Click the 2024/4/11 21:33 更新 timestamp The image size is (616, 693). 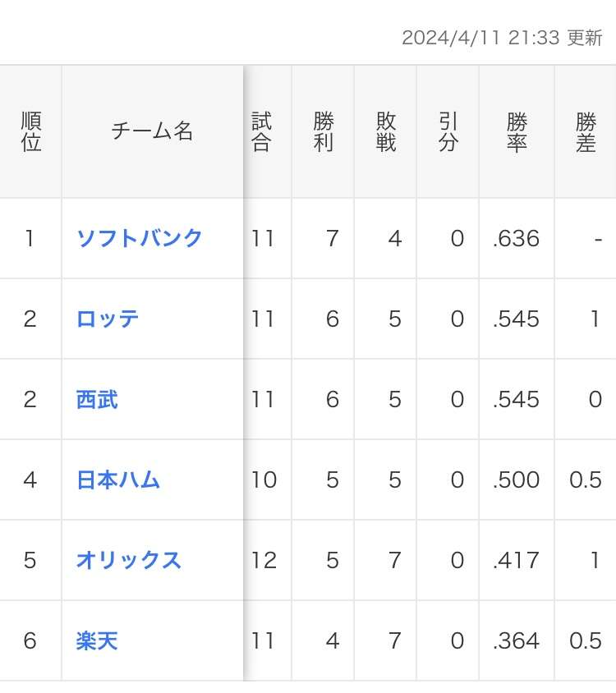(x=502, y=38)
